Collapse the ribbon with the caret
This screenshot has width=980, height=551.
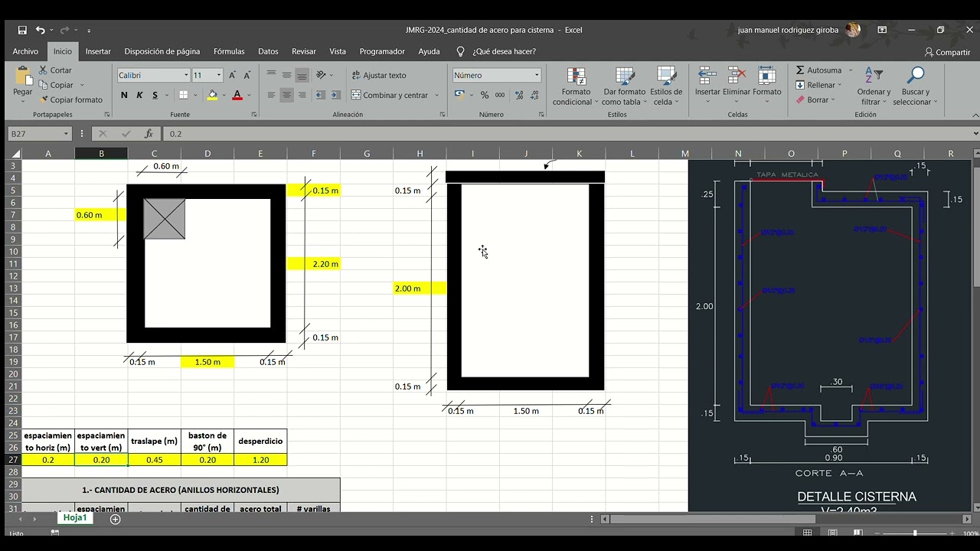[975, 115]
